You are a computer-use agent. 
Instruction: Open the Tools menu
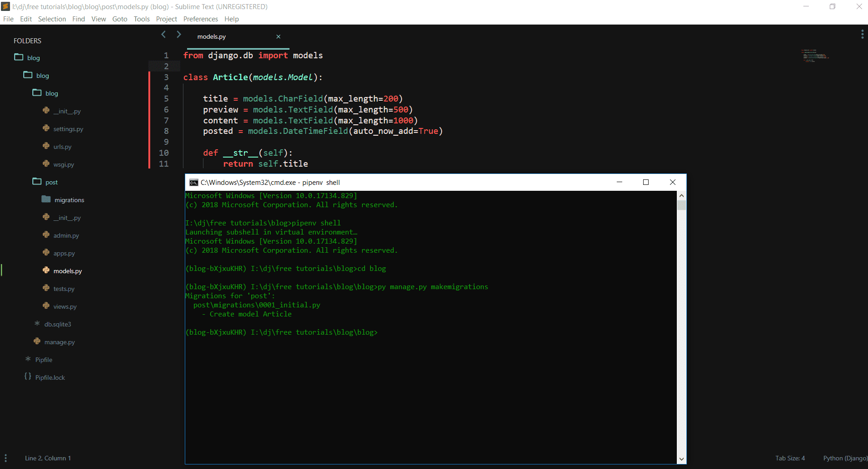click(142, 19)
